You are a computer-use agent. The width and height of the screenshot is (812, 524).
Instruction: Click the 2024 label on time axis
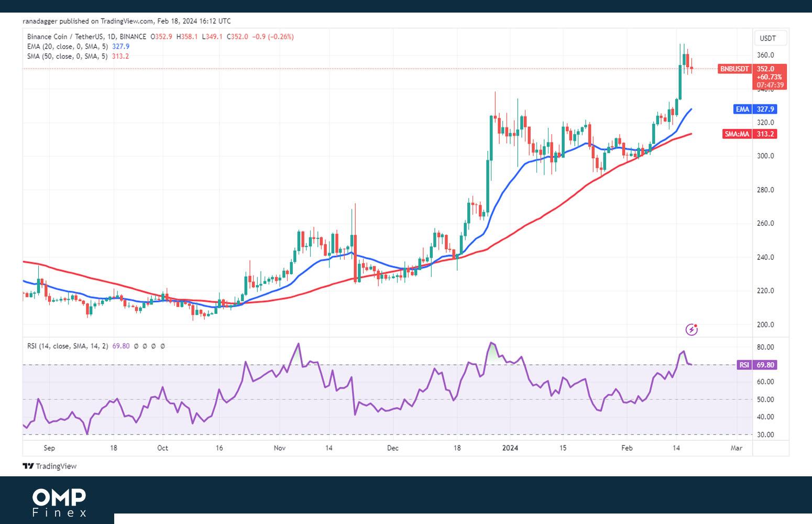coord(510,448)
